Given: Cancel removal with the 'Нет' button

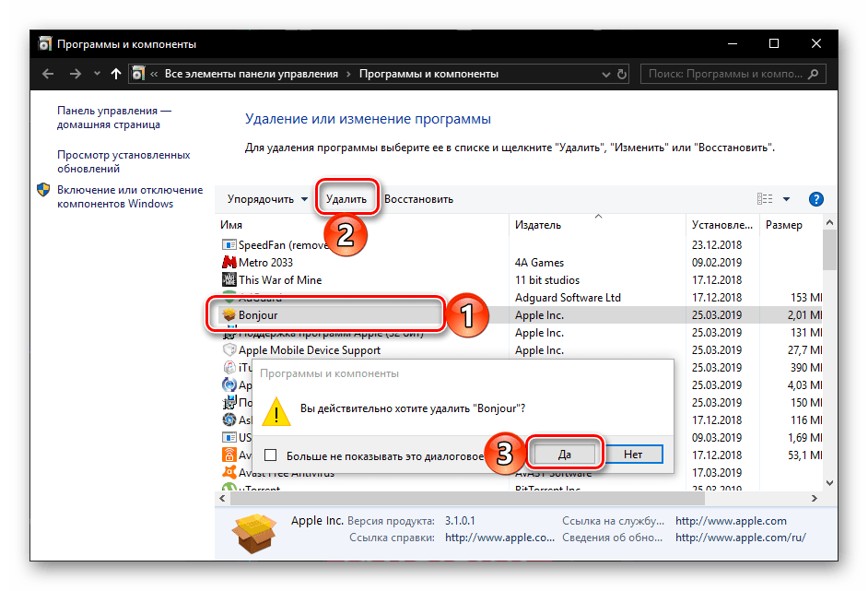Looking at the screenshot, I should 632,455.
